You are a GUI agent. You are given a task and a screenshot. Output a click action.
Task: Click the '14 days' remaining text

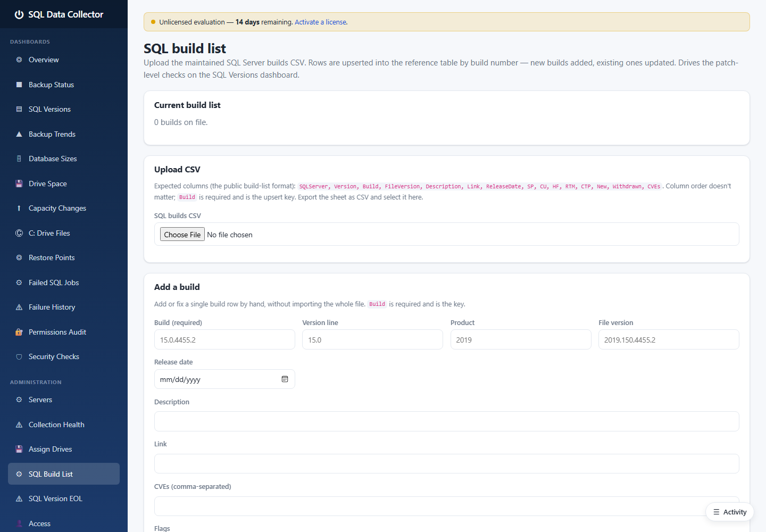(x=247, y=22)
